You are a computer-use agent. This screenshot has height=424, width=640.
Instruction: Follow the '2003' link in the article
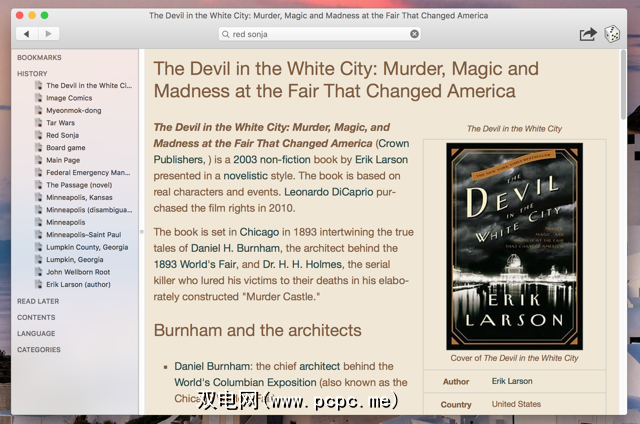coord(245,160)
